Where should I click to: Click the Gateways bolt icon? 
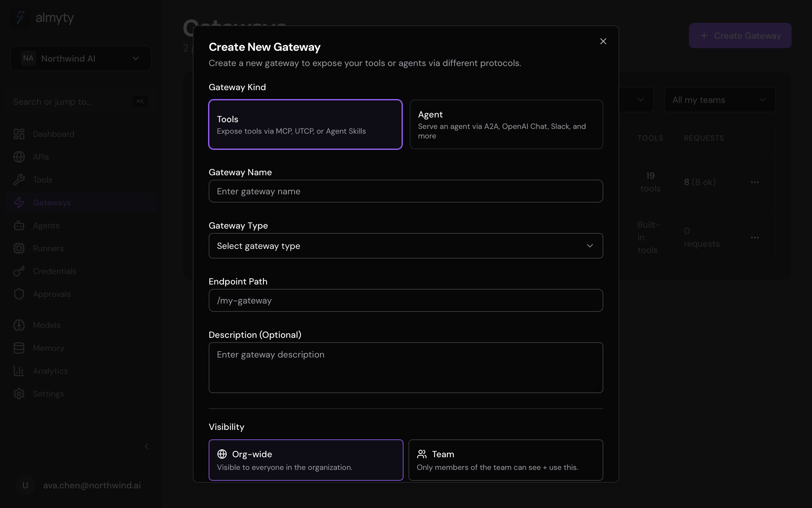(x=19, y=203)
